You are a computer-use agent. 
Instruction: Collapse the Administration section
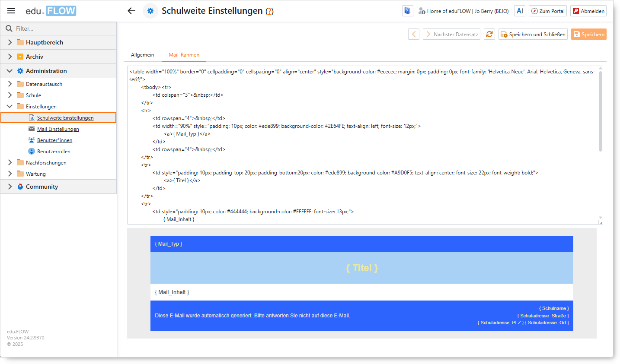coord(10,70)
